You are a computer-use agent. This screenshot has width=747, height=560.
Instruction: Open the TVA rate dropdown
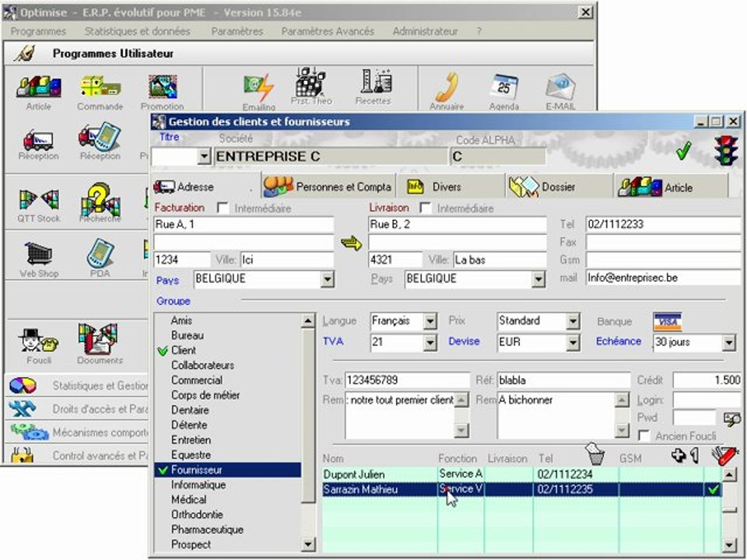(430, 342)
